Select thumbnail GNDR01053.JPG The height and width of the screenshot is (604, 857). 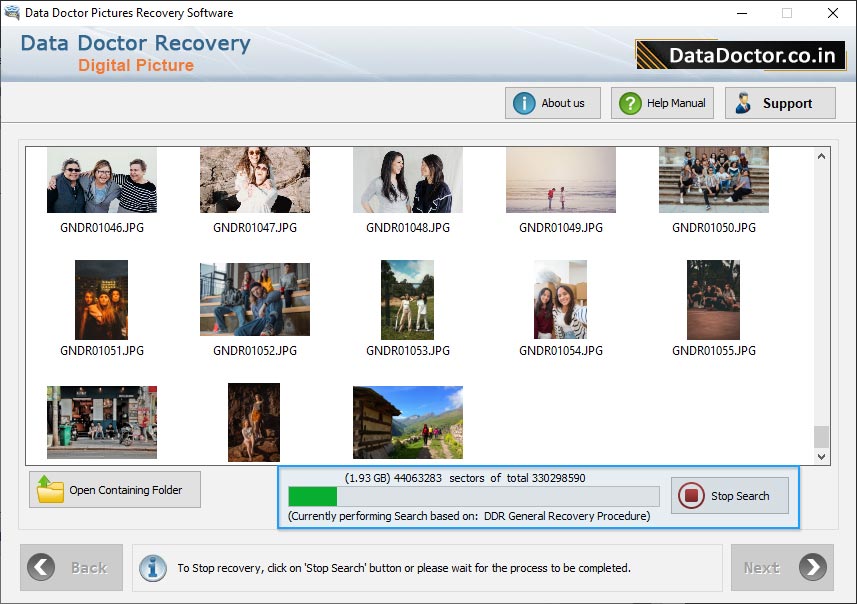tap(407, 298)
